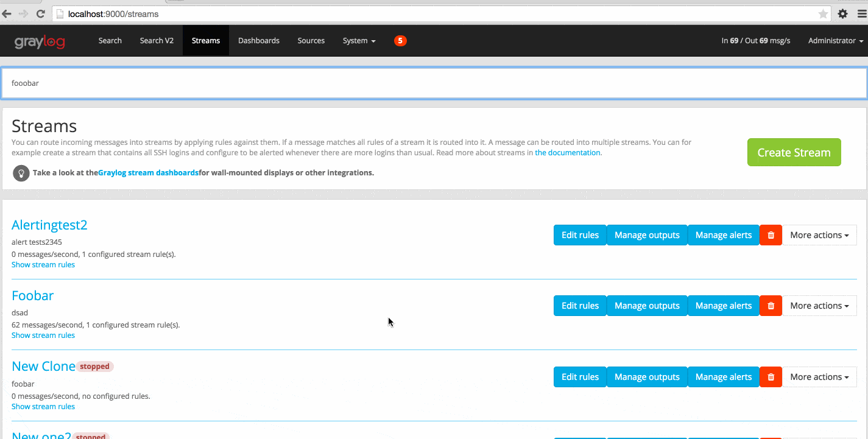Screen dimensions: 868x439
Task: Delete the Alertingtest2 stream via trash icon
Action: point(771,235)
